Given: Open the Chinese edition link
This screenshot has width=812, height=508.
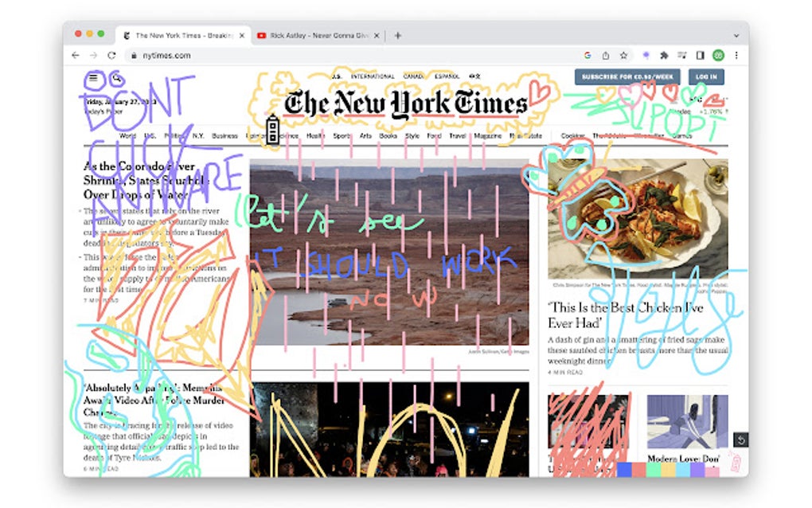Looking at the screenshot, I should (x=474, y=76).
